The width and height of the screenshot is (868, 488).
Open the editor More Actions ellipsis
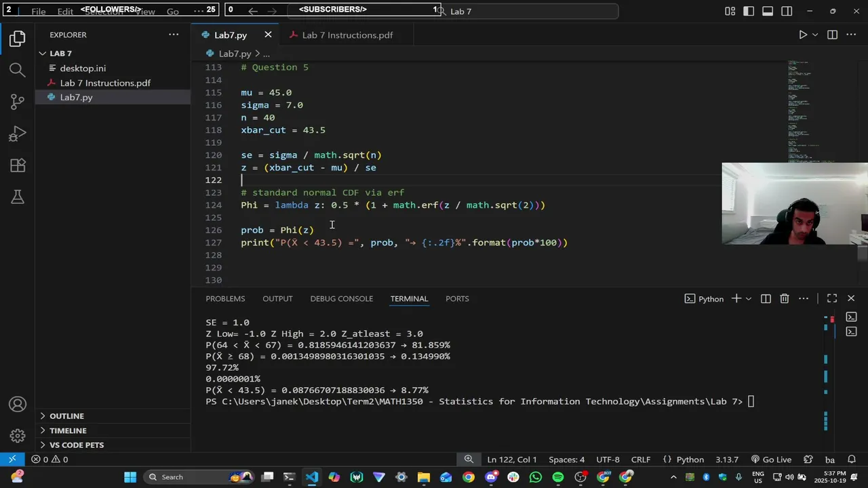pyautogui.click(x=852, y=35)
